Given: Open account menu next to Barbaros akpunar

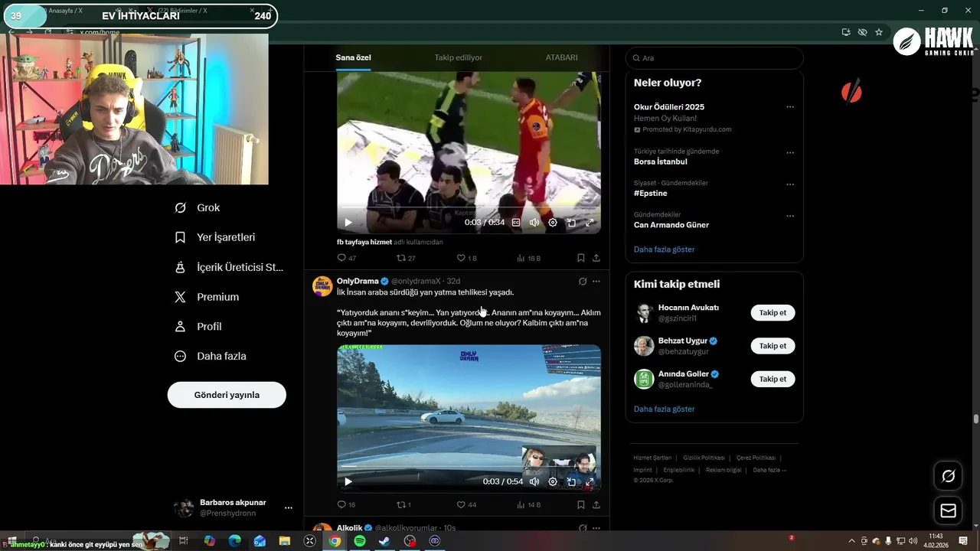Looking at the screenshot, I should tap(289, 507).
